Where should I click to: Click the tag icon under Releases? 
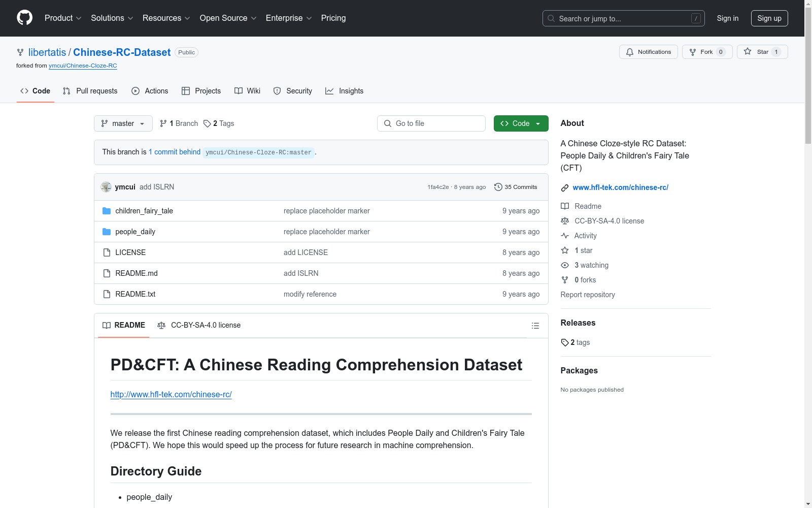(x=565, y=342)
